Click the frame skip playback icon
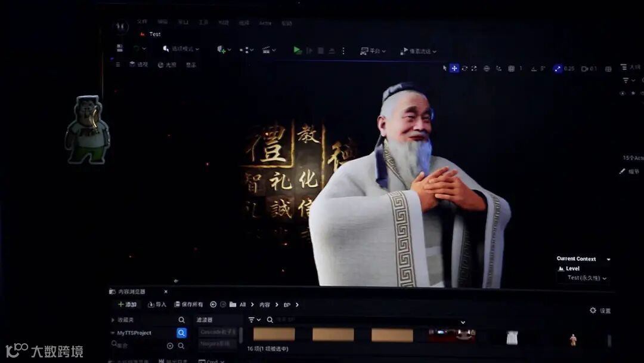The height and width of the screenshot is (363, 644). [x=309, y=51]
